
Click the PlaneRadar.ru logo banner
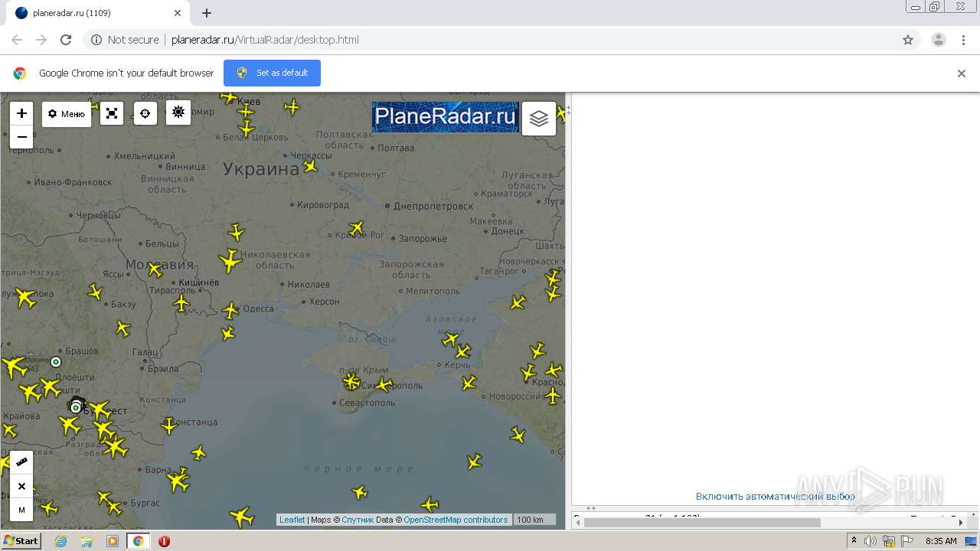(445, 117)
